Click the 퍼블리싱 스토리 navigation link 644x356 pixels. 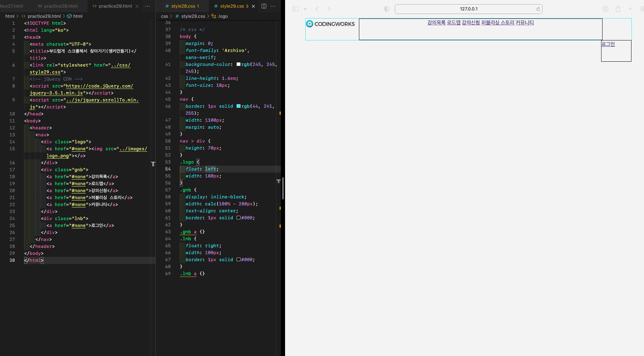click(498, 22)
